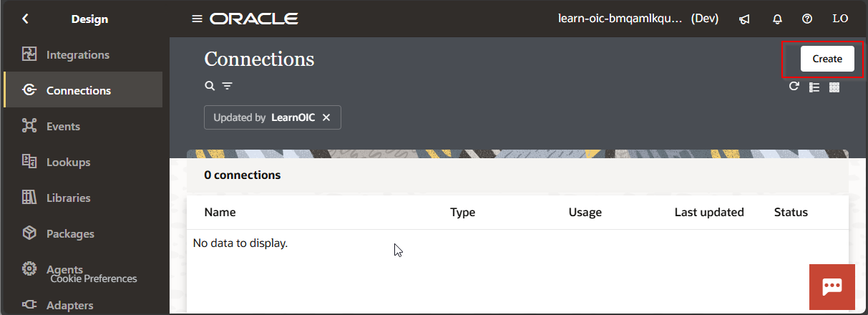Click the Events sidebar icon
The height and width of the screenshot is (315, 868).
point(29,126)
